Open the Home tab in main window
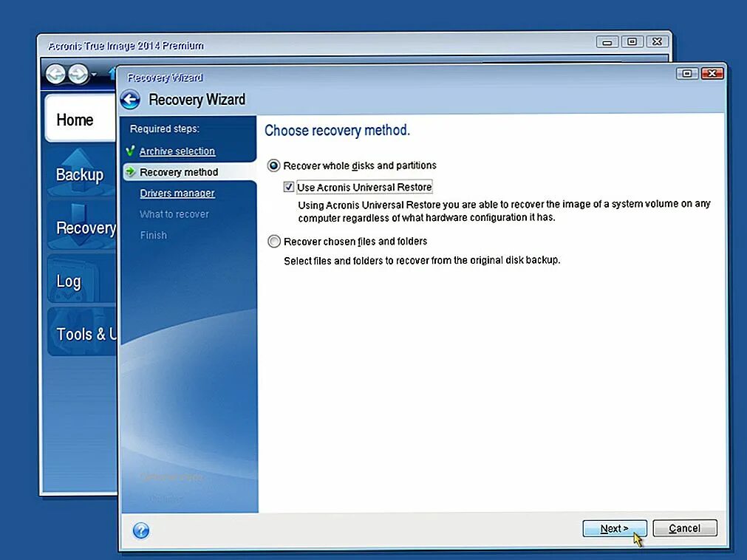 81,118
